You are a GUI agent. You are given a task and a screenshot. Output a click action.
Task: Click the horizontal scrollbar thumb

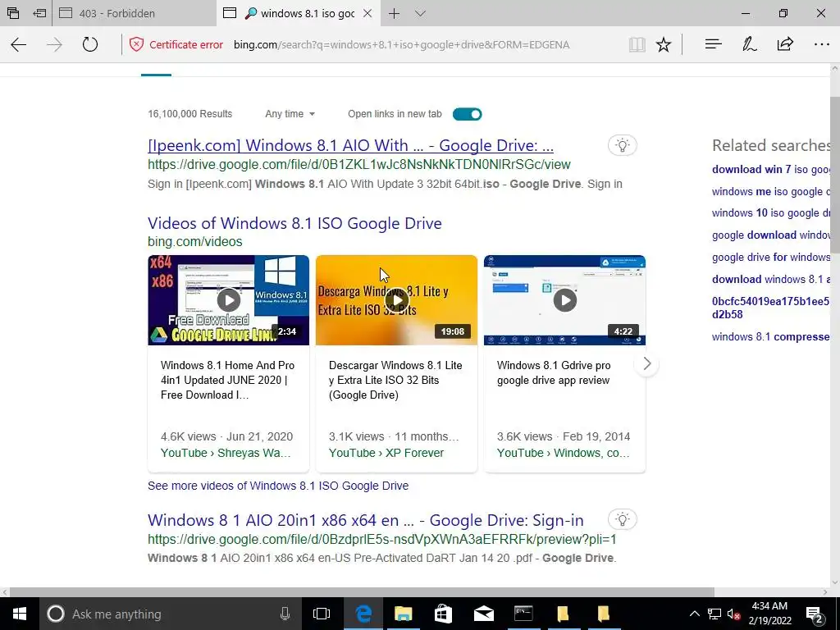pos(362,592)
